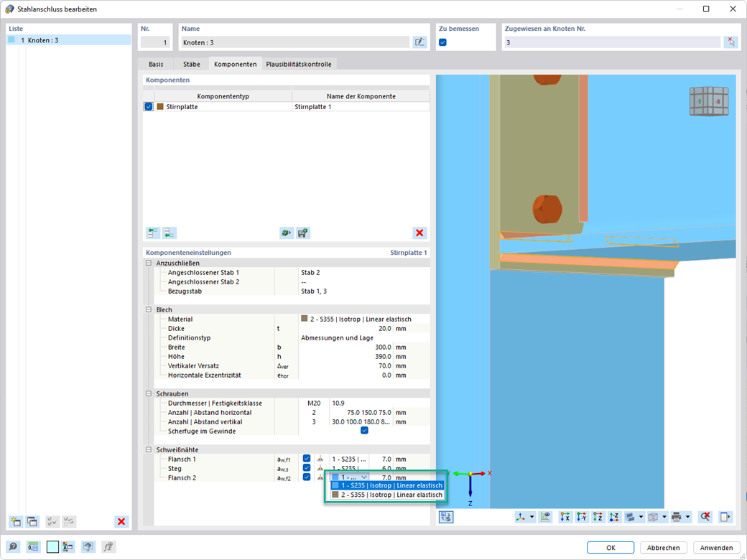Set view in minus Z direction

[614, 517]
